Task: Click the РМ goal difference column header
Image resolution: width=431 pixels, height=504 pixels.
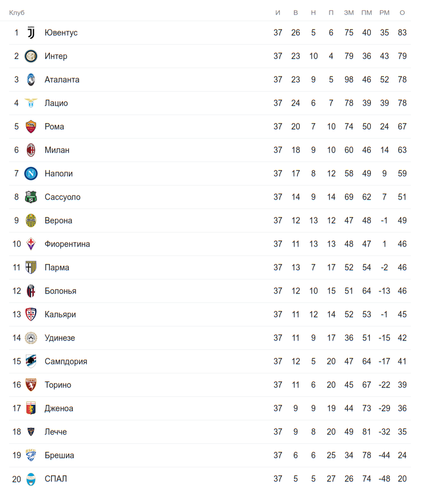Action: coord(384,13)
